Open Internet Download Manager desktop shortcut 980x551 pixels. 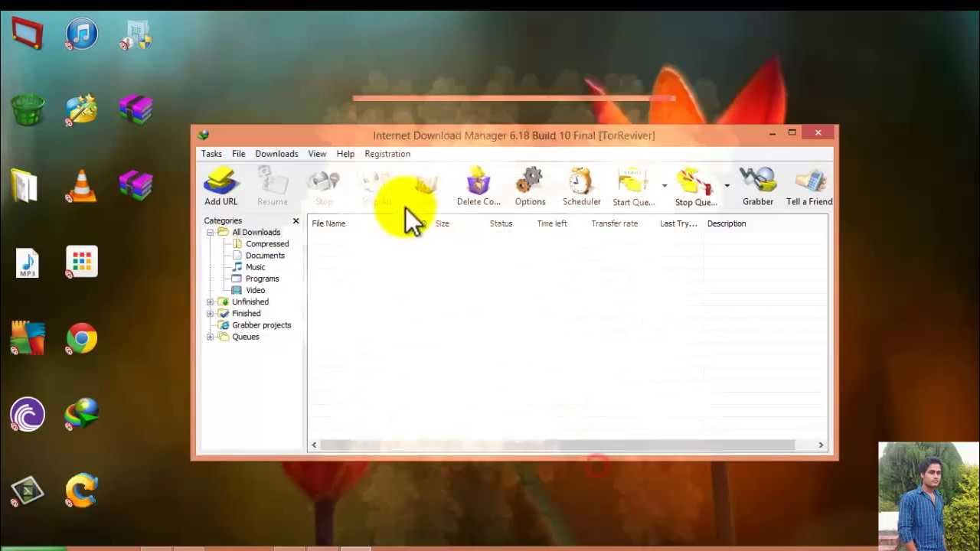[x=81, y=415]
